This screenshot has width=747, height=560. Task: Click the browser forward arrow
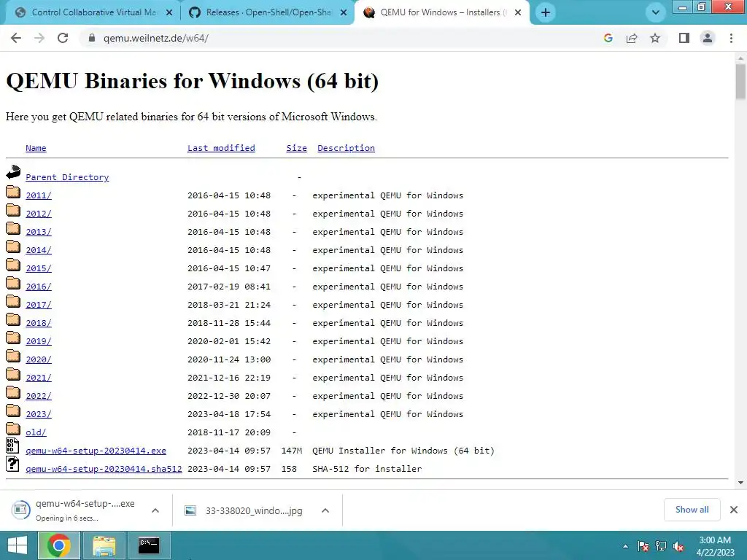point(39,38)
